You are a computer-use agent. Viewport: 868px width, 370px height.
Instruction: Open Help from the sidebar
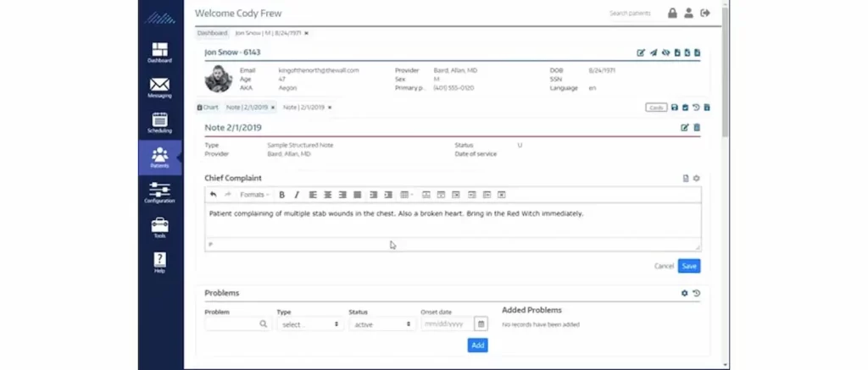point(159,262)
